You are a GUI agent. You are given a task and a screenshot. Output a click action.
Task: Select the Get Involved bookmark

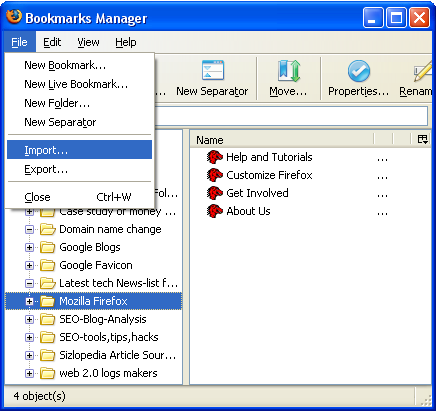(x=257, y=193)
